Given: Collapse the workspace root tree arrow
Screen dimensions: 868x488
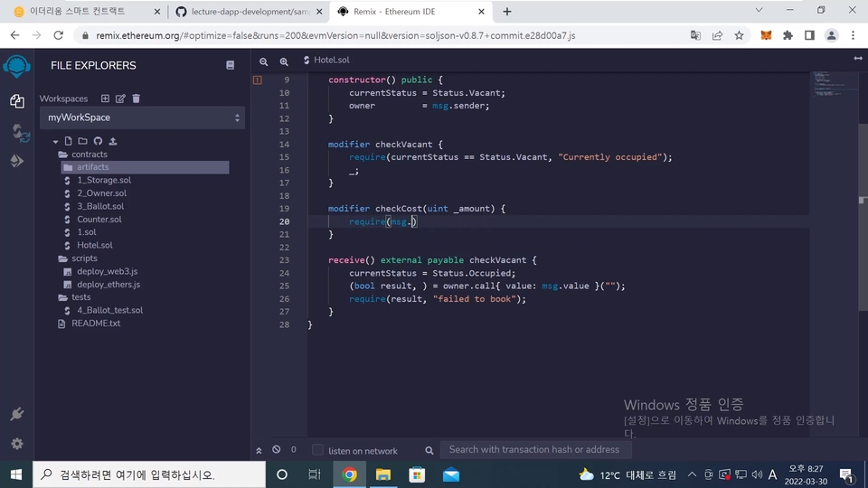Looking at the screenshot, I should (55, 142).
